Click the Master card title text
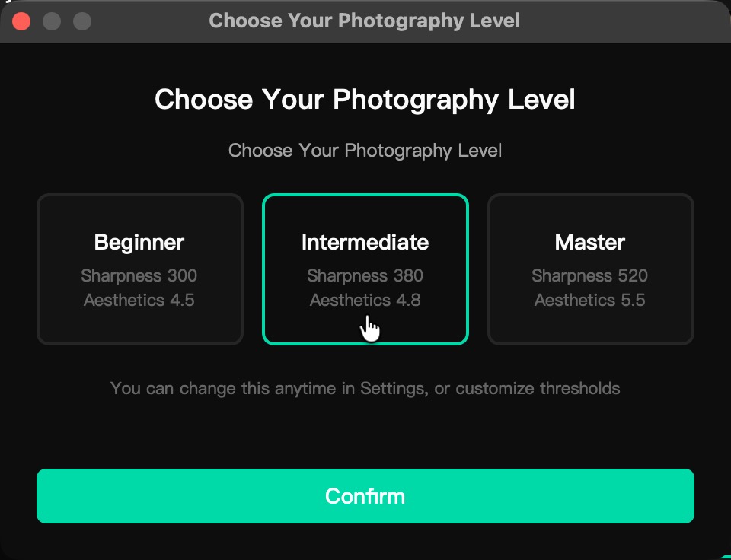 [x=590, y=242]
